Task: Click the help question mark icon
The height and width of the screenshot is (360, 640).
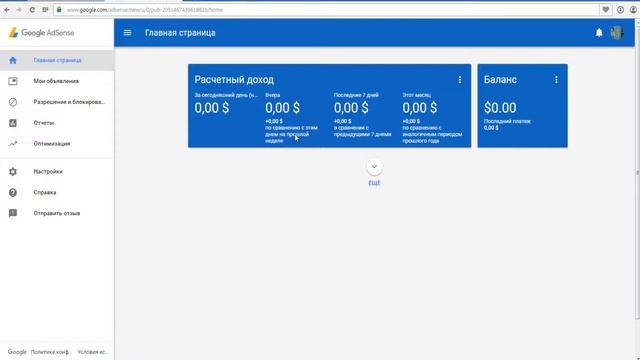Action: 13,192
